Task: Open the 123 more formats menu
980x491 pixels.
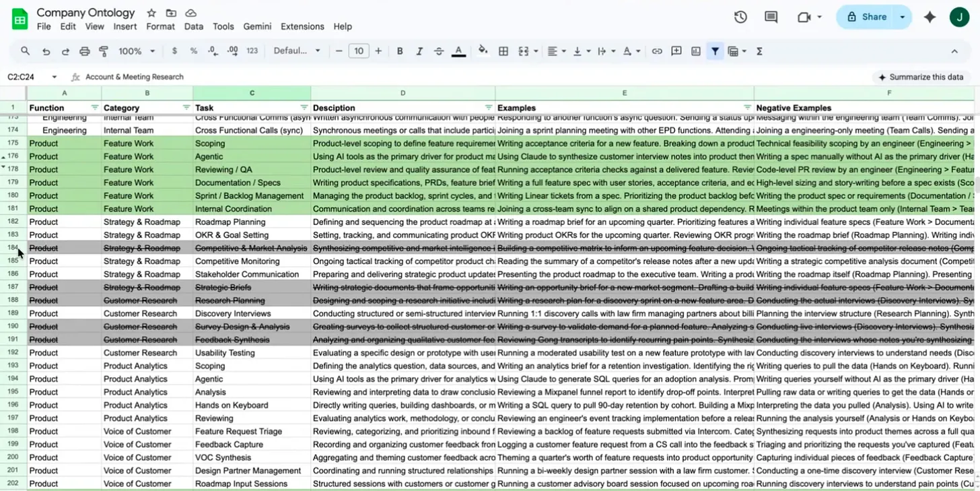Action: (252, 51)
